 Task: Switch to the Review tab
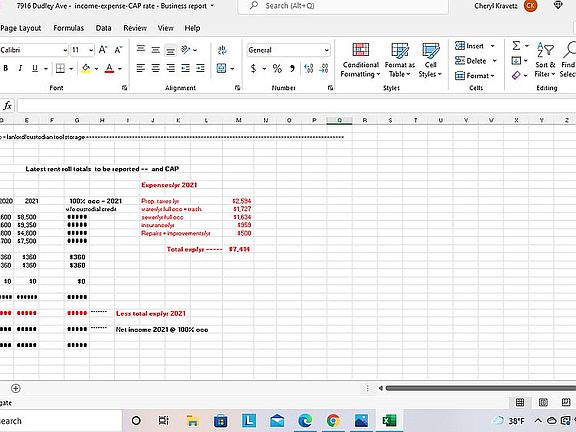135,28
